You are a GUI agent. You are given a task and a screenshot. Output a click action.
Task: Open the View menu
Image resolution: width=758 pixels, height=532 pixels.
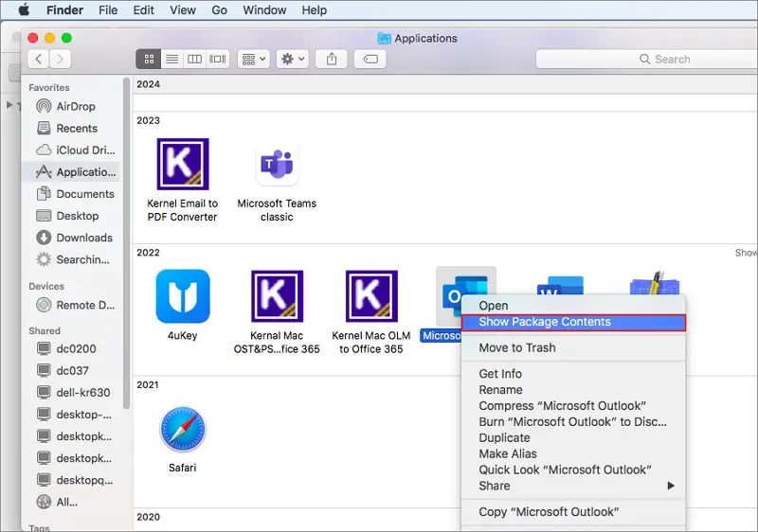[x=183, y=10]
